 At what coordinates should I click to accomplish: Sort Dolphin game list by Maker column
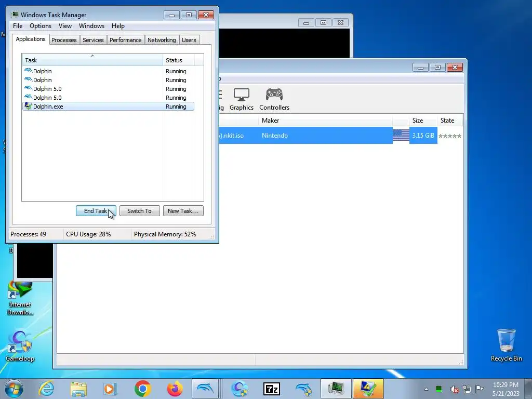pyautogui.click(x=325, y=121)
